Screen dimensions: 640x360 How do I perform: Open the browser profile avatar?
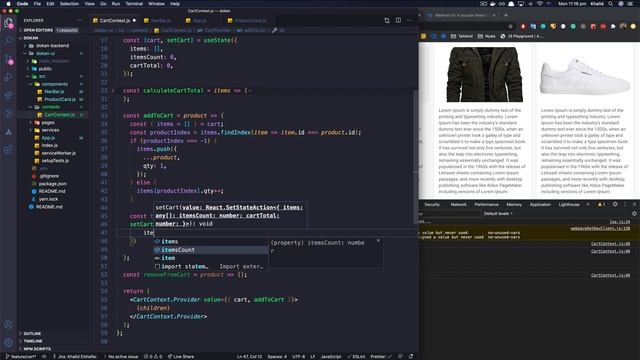point(623,26)
